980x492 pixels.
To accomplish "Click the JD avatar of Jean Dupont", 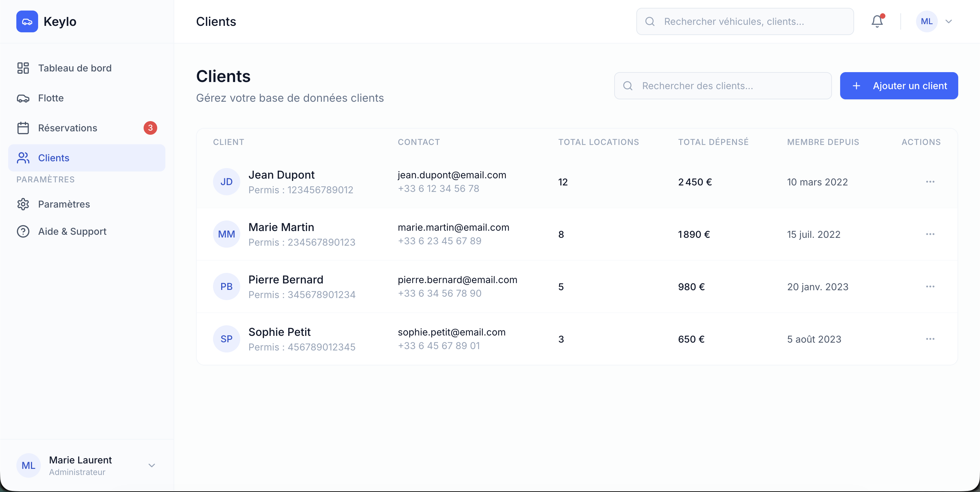I will [227, 182].
